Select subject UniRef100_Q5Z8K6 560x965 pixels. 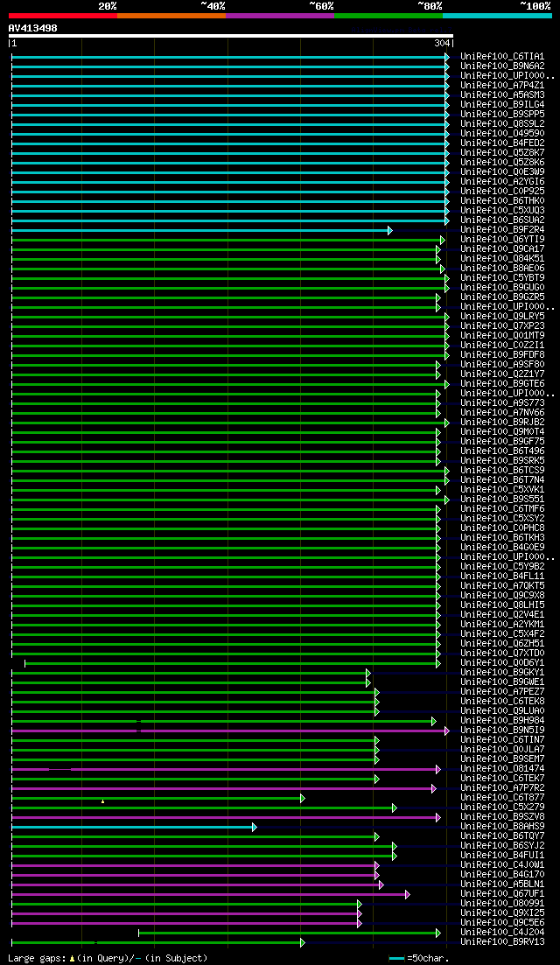pyautogui.click(x=502, y=163)
